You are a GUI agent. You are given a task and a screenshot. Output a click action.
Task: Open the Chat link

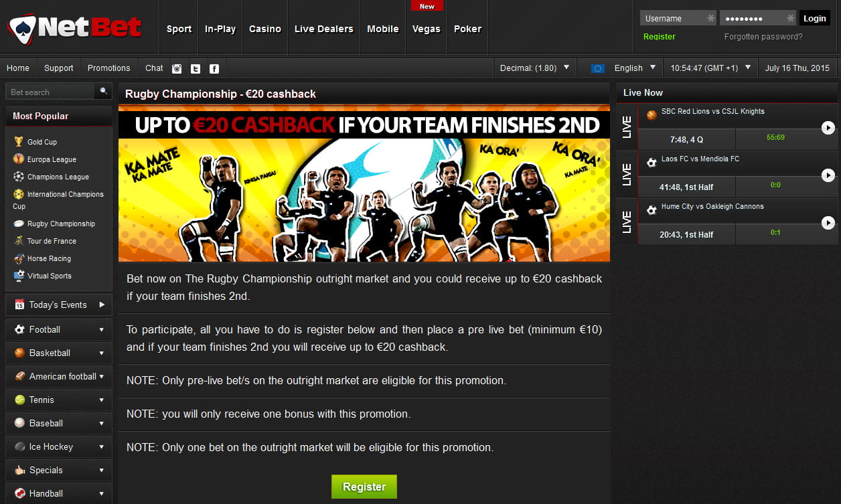tap(154, 68)
